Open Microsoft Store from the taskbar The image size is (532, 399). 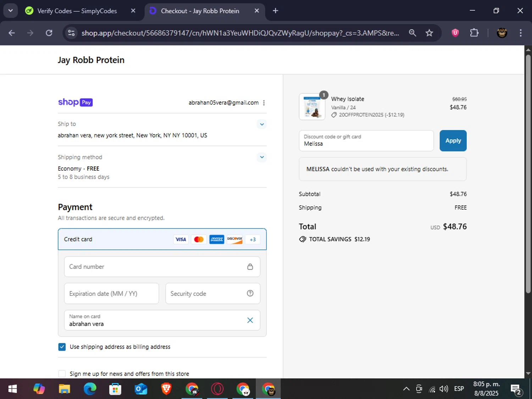tap(115, 389)
